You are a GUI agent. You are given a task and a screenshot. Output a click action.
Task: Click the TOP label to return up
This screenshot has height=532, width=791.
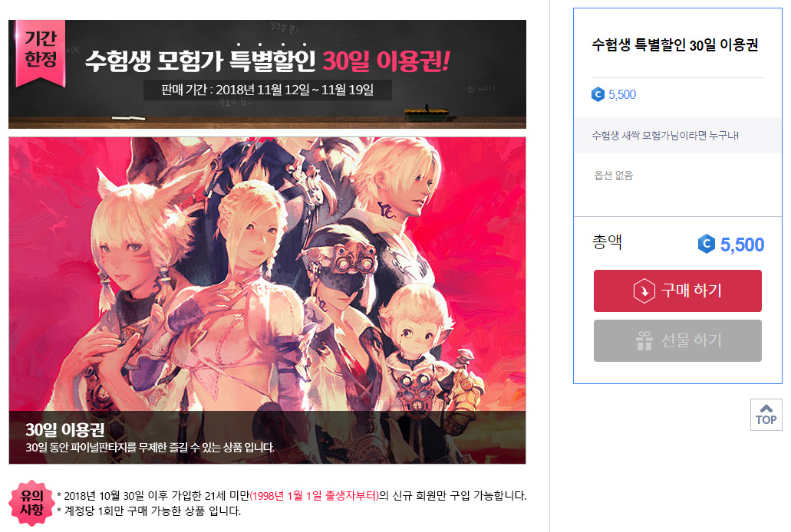click(766, 419)
